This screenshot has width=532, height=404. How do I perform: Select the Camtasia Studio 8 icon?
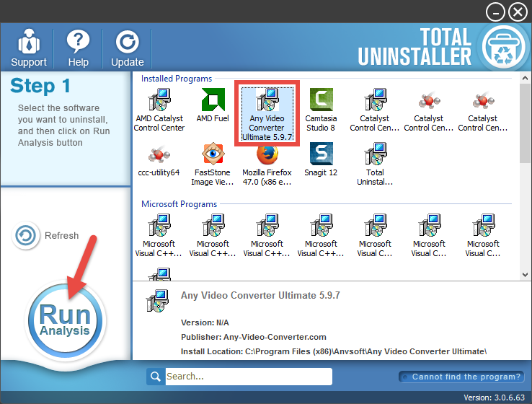(321, 110)
